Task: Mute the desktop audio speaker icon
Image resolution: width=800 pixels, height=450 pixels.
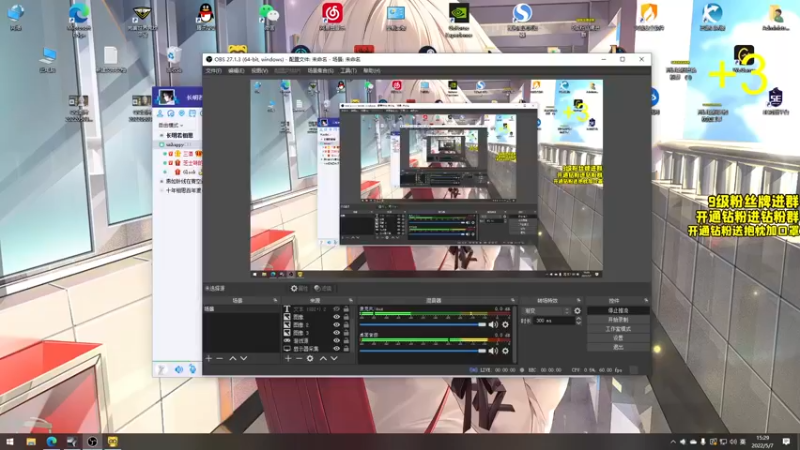Action: (493, 351)
